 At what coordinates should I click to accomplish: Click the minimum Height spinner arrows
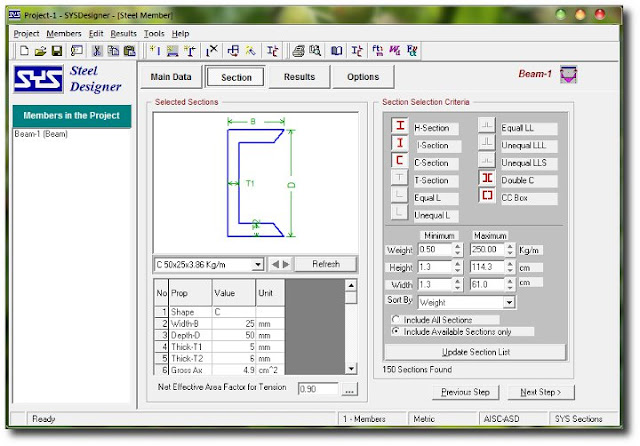458,267
